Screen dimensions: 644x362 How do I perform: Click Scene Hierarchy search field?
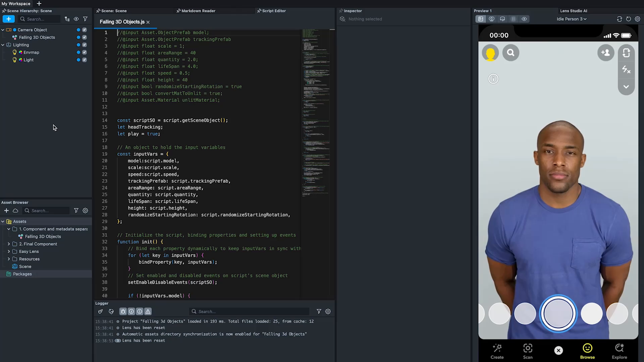[40, 19]
